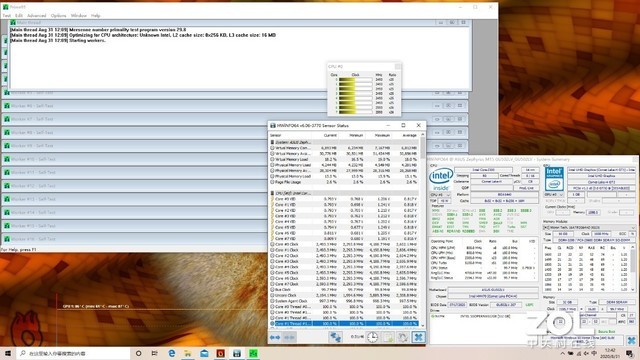Screen dimensions: 640x360
Task: Select the Page File Usage sensor row
Action: (344, 182)
